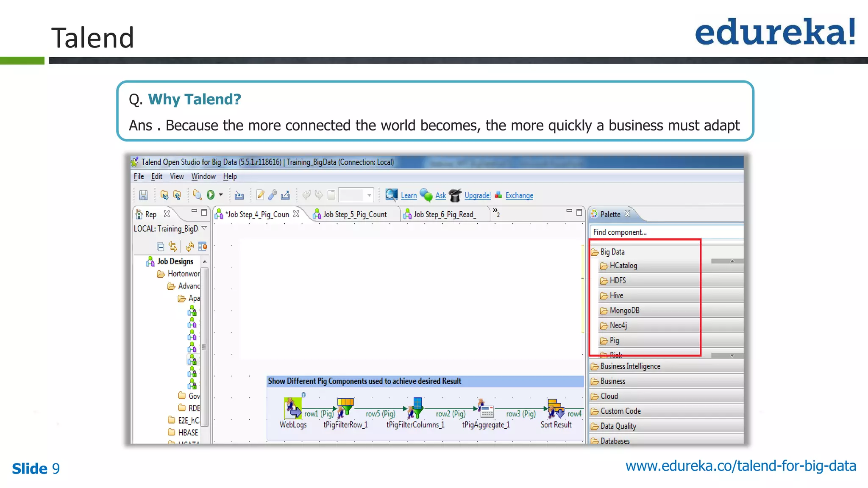Viewport: 868px width, 488px height.
Task: Open the Window menu
Action: [x=203, y=176]
